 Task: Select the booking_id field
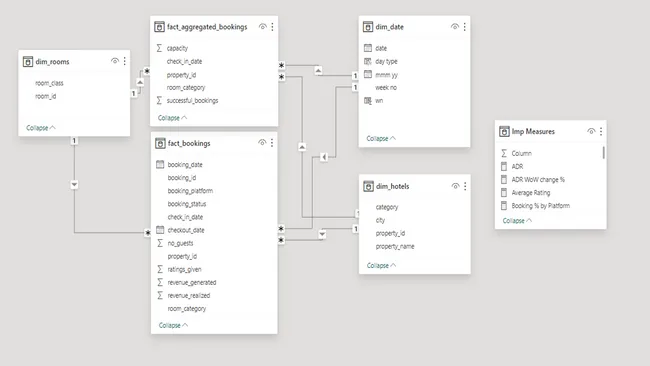(182, 178)
